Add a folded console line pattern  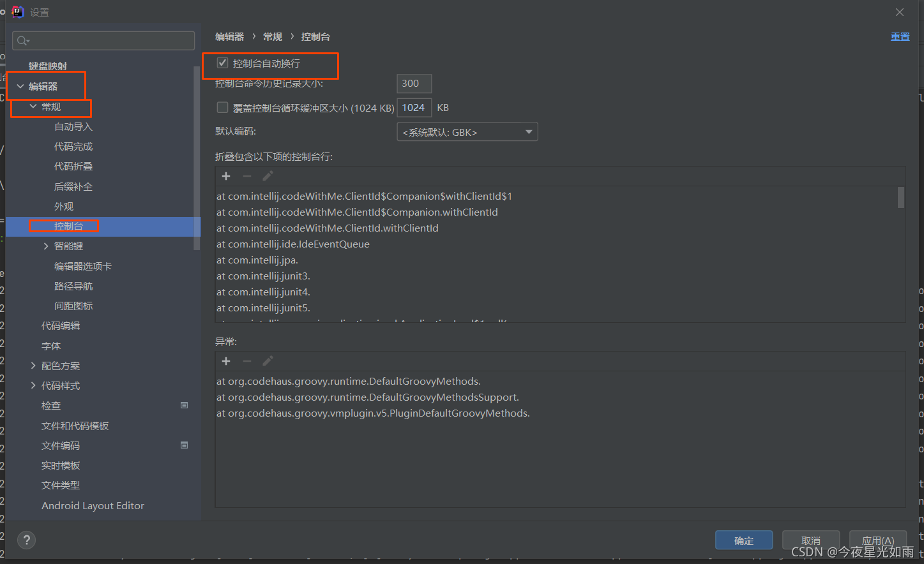pyautogui.click(x=226, y=176)
